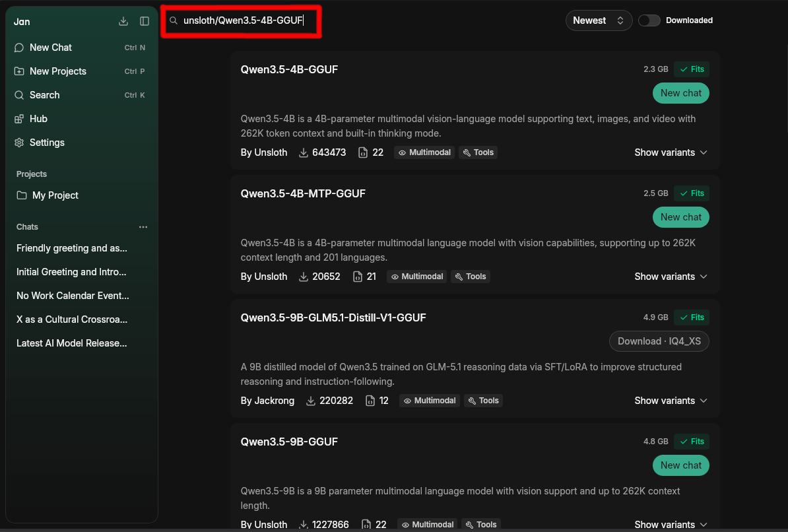
Task: Click Fits badge on Qwen3.5-9B-GGUF card
Action: point(692,442)
